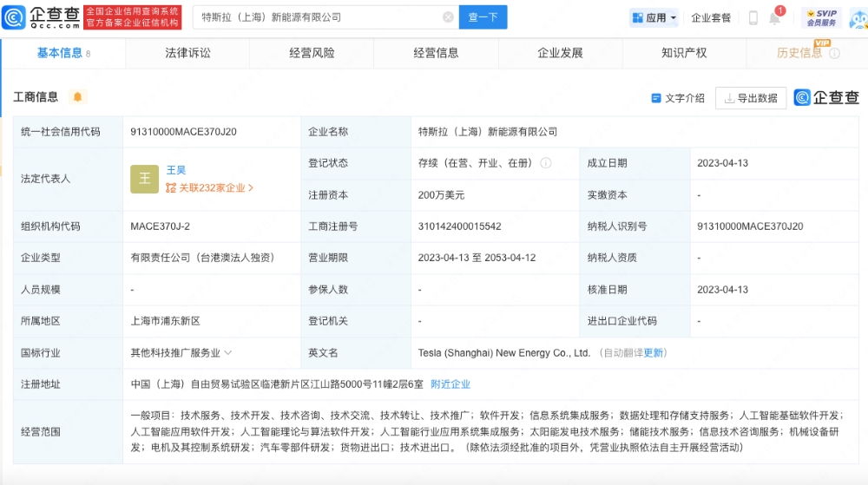
Task: Click the 王昊 name link
Action: point(176,170)
